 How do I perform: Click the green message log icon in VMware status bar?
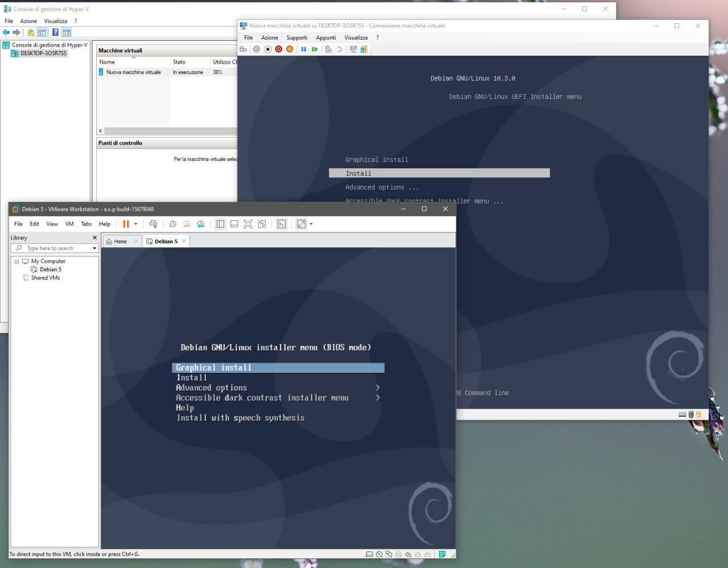click(x=442, y=554)
